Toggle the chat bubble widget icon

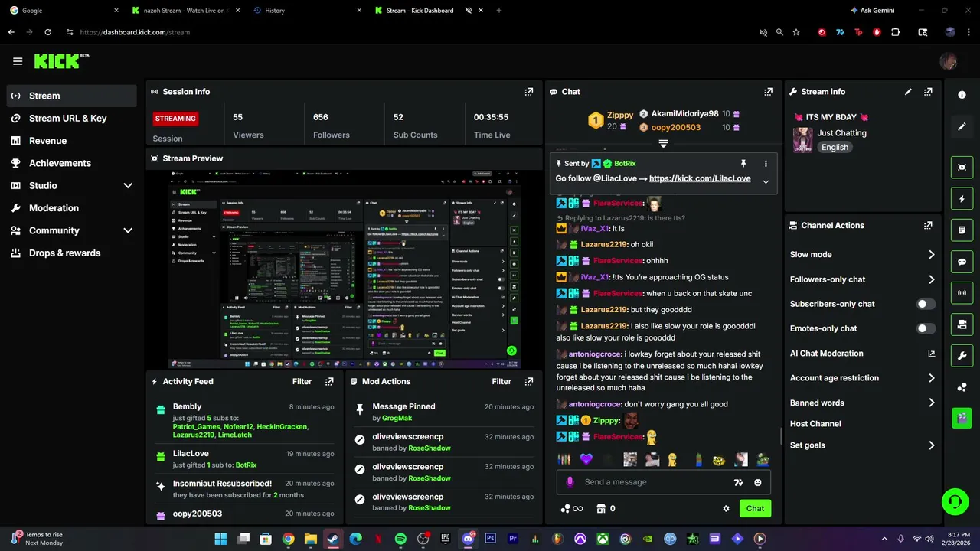coord(962,262)
